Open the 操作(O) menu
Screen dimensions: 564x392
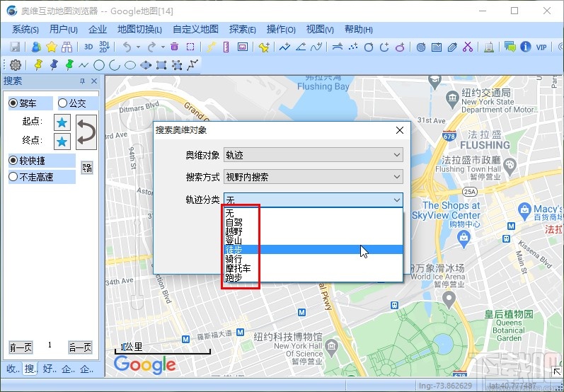(x=281, y=30)
